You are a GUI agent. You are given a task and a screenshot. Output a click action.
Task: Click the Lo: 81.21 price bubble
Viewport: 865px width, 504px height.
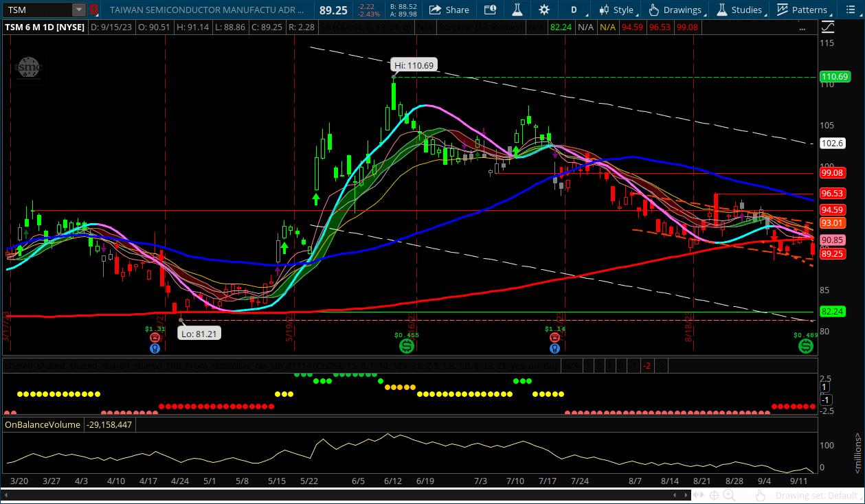point(199,333)
